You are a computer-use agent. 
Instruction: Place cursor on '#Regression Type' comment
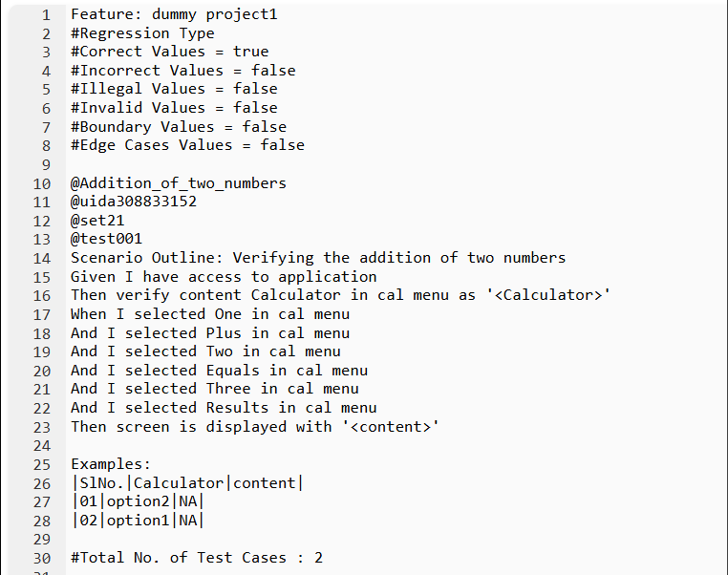[142, 33]
